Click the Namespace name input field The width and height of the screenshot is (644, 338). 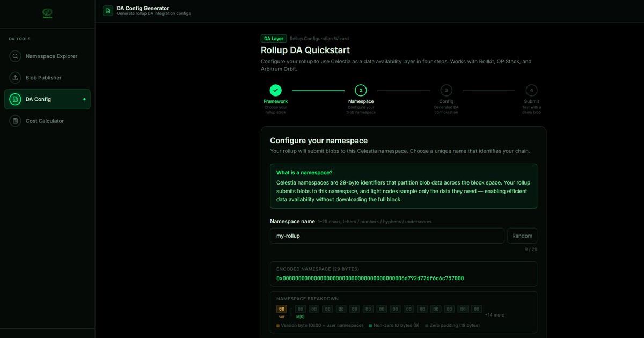(387, 236)
